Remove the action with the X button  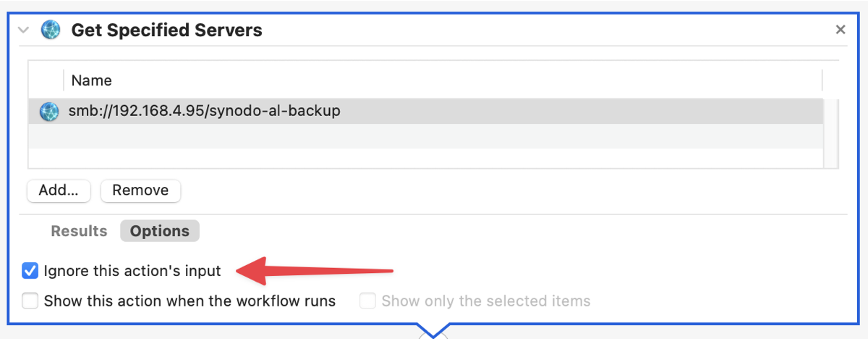840,30
